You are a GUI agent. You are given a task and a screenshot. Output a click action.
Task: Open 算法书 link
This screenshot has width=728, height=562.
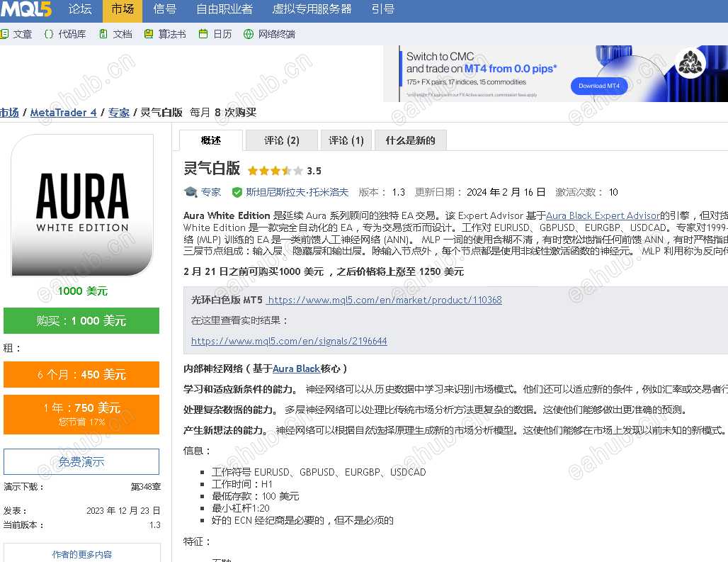(x=172, y=34)
